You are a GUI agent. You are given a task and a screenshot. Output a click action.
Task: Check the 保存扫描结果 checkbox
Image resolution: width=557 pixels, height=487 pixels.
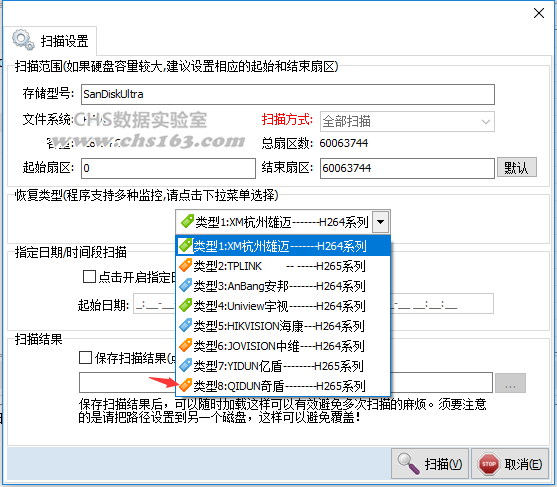click(85, 357)
